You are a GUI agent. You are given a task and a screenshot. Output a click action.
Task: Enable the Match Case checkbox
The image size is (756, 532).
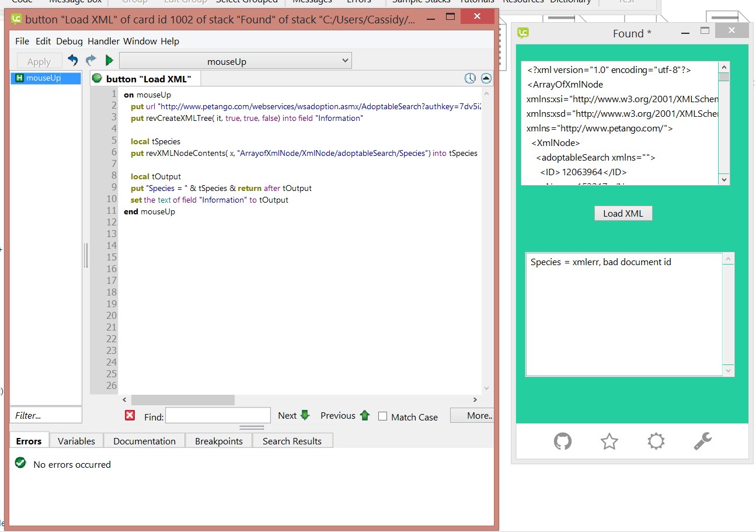(x=383, y=416)
